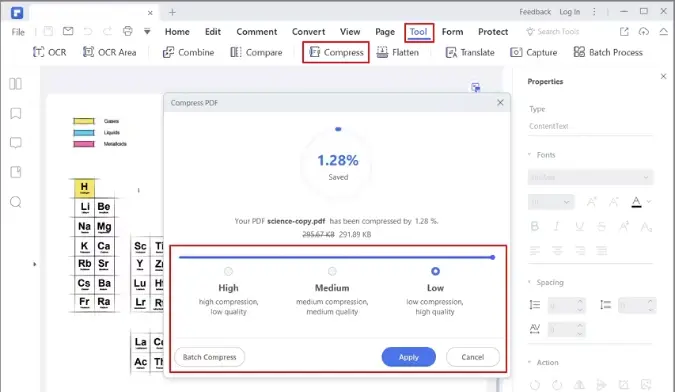Collapse the Fonts section
The width and height of the screenshot is (675, 392).
tap(529, 154)
